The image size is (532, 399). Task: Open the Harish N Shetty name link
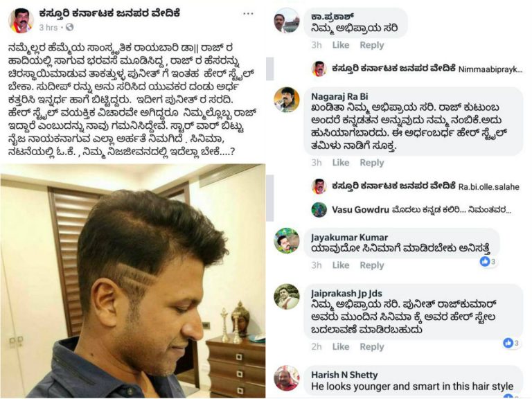[x=344, y=375]
